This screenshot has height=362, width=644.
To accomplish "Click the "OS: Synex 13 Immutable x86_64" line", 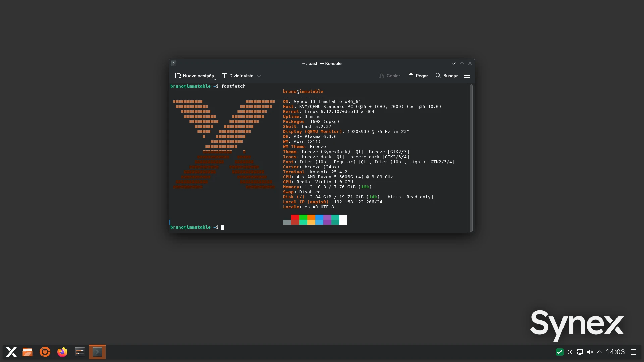I will pos(322,102).
